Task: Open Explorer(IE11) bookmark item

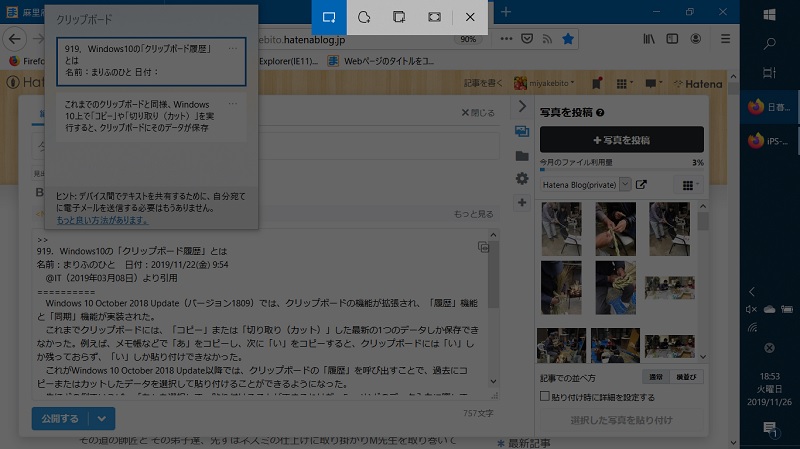Action: tap(288, 61)
